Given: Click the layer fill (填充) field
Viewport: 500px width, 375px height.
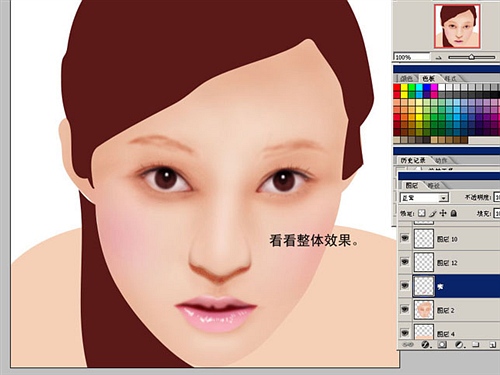Looking at the screenshot, I should tap(497, 213).
